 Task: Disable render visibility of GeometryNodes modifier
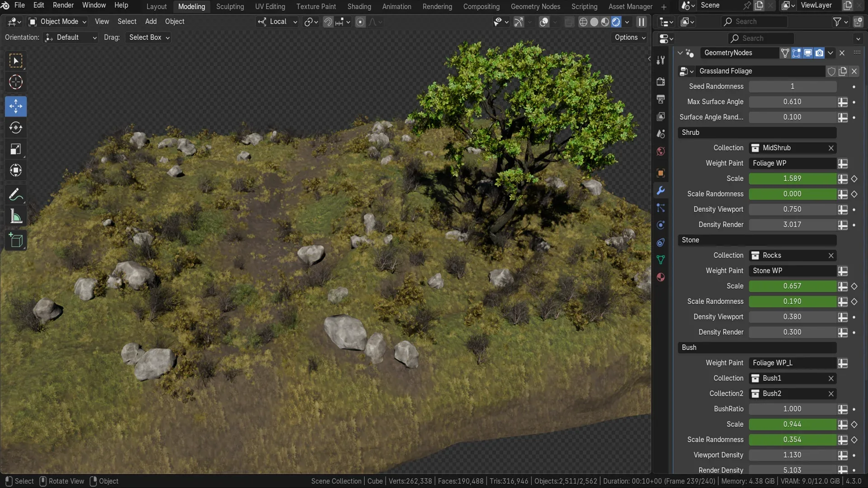pos(820,53)
